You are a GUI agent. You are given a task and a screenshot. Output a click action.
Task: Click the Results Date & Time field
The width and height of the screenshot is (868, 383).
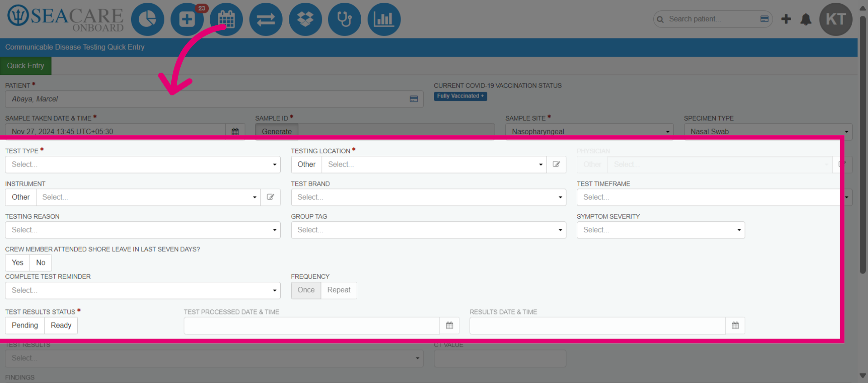coord(598,326)
